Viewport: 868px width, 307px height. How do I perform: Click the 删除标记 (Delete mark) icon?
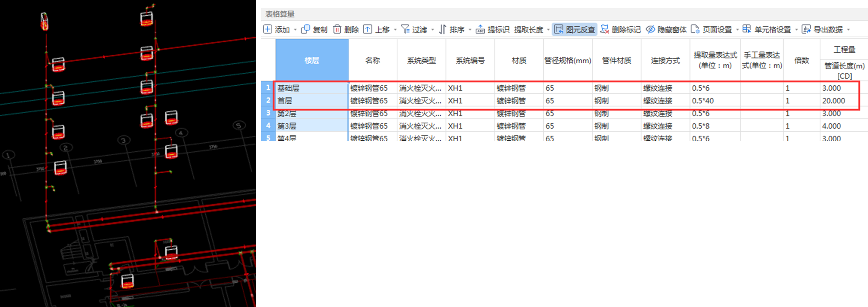604,29
